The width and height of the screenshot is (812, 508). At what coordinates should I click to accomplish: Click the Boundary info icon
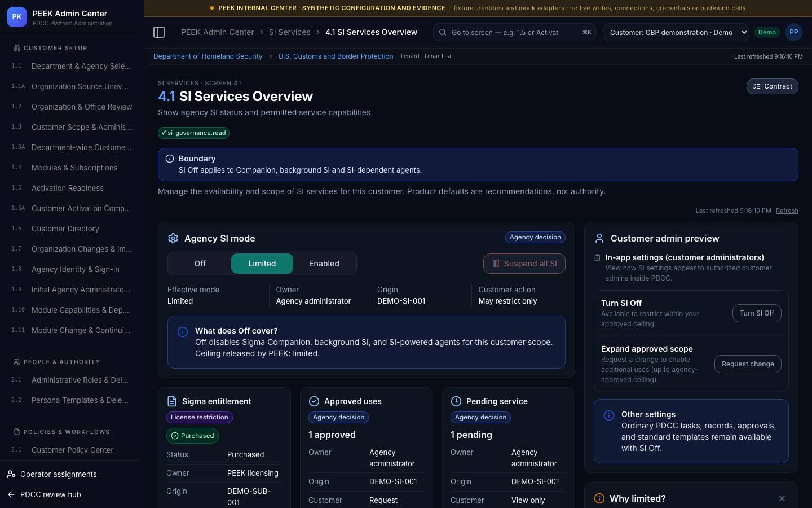(x=170, y=159)
